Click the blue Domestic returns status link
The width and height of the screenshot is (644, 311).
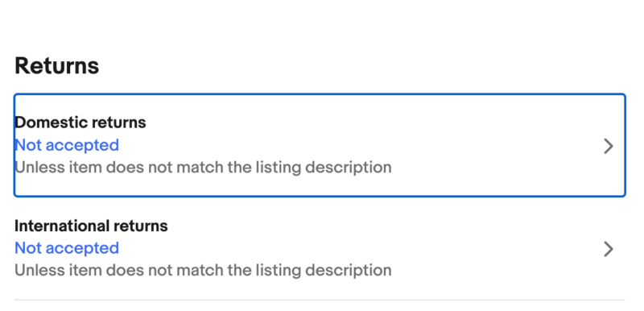[67, 145]
